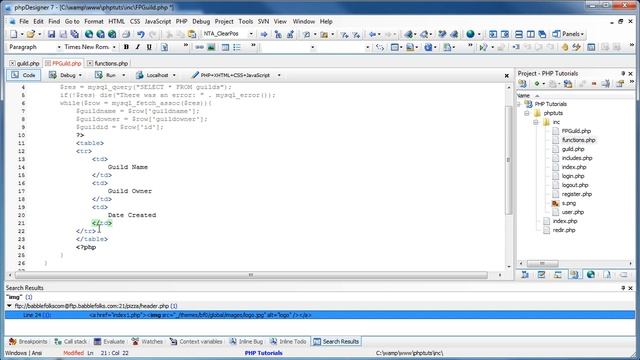Switch to the Call stack bottom tab
This screenshot has height=360, width=640.
(x=71, y=342)
